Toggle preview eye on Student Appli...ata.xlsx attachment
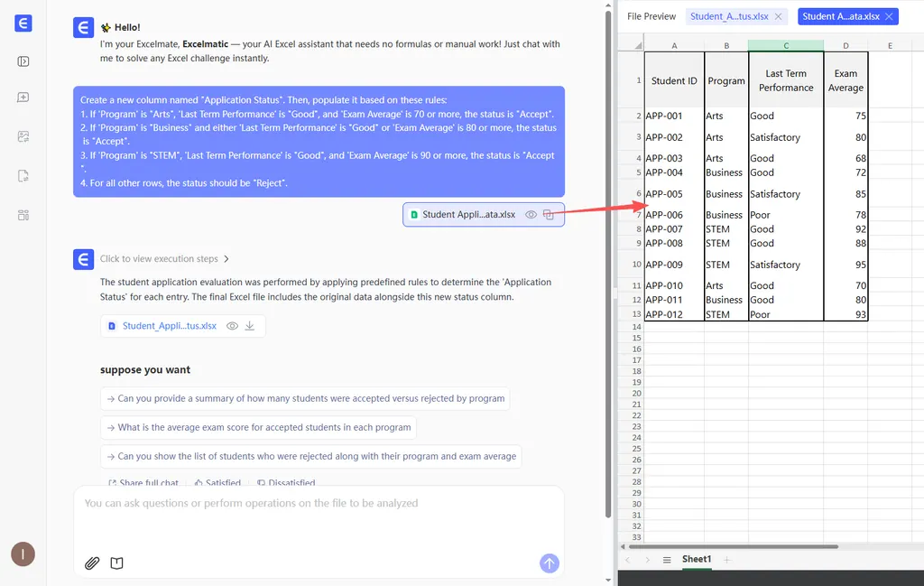The width and height of the screenshot is (924, 586). pyautogui.click(x=531, y=215)
